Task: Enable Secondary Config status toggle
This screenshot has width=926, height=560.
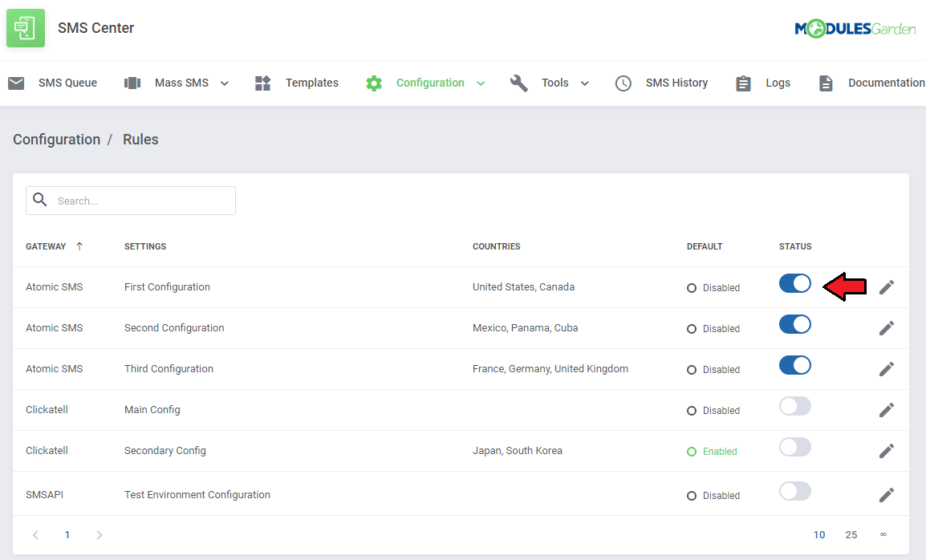Action: tap(795, 447)
